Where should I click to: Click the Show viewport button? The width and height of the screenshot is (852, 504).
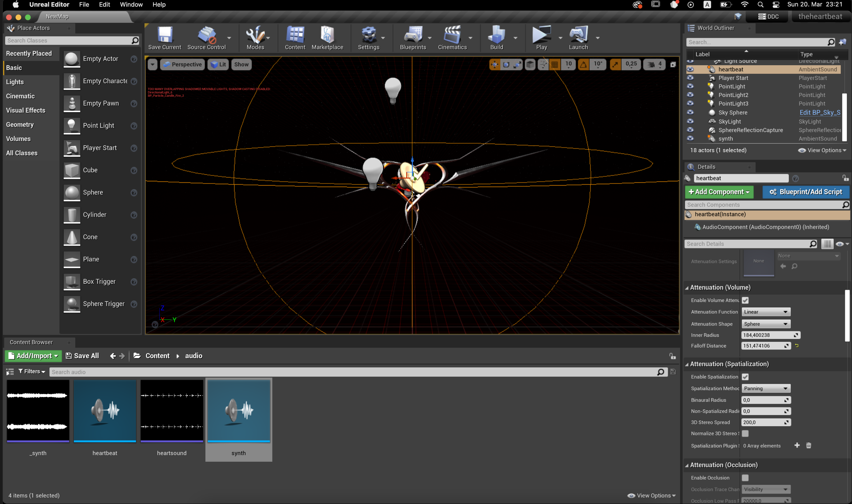coord(241,65)
